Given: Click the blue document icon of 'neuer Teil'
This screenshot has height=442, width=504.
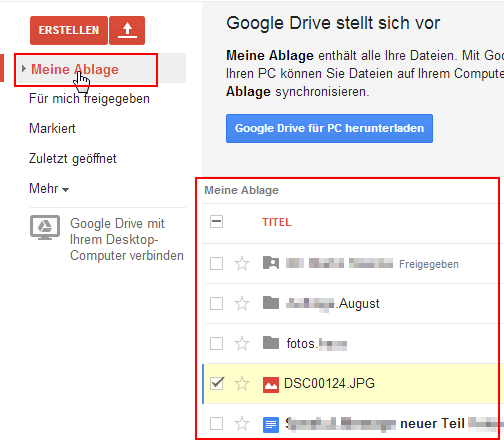Looking at the screenshot, I should click(x=271, y=425).
